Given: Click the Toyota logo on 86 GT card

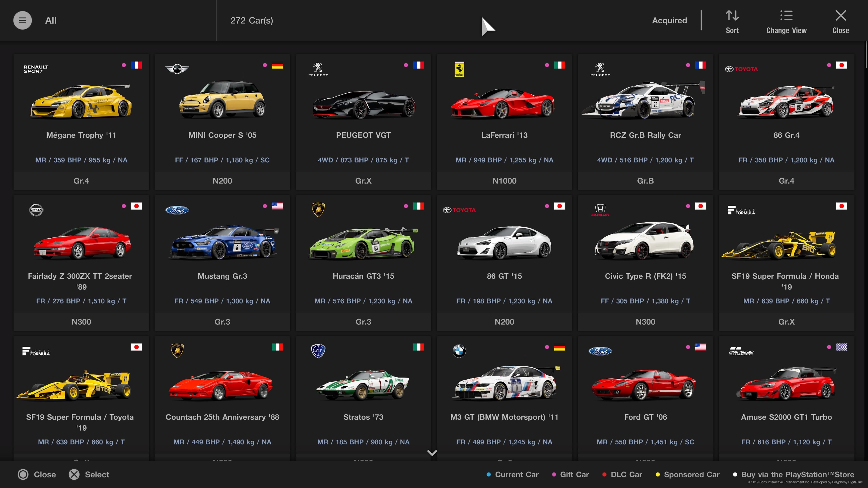Looking at the screenshot, I should 459,210.
